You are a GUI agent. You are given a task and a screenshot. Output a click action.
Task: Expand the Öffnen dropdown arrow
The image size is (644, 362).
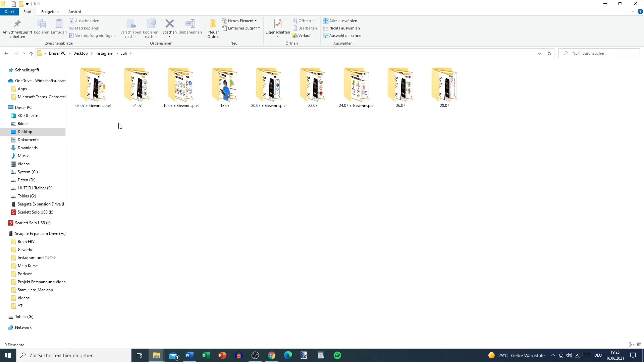(314, 20)
